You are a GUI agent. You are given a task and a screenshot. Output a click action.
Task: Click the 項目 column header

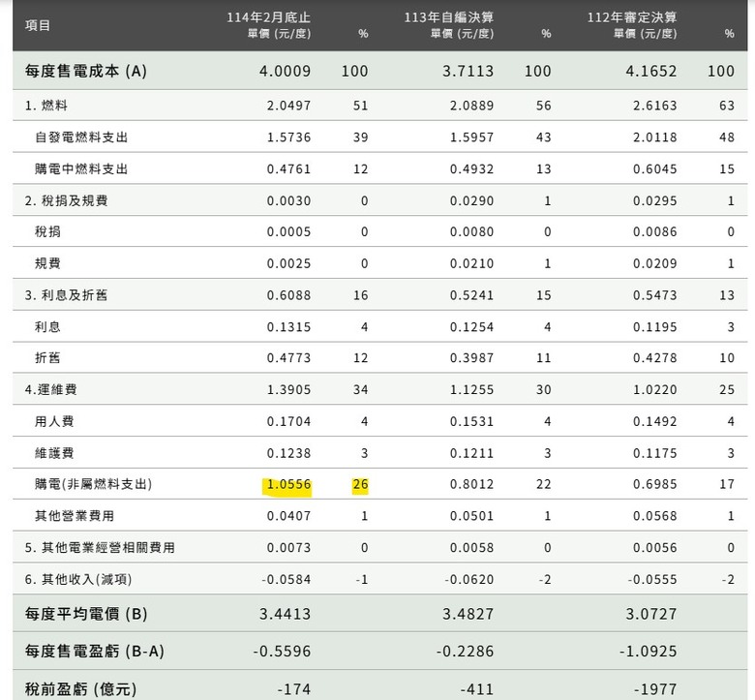click(38, 25)
